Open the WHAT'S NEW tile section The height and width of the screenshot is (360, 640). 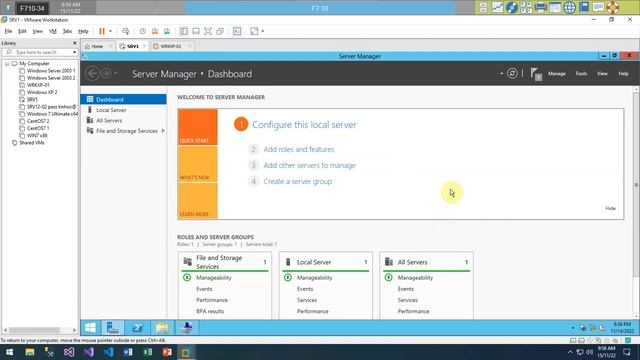point(198,164)
